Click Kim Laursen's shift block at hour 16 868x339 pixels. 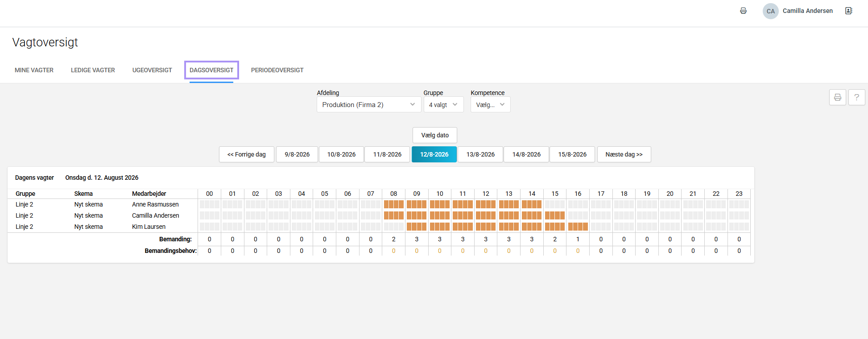tap(578, 227)
